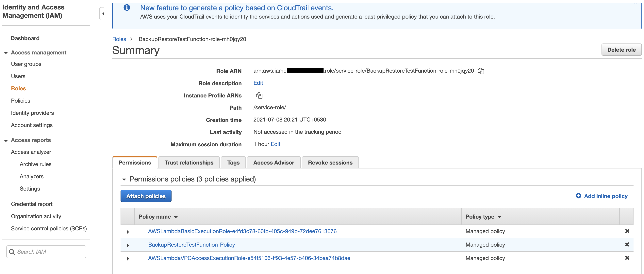
Task: Open the CloudTrail policy generation feature link
Action: point(237,8)
